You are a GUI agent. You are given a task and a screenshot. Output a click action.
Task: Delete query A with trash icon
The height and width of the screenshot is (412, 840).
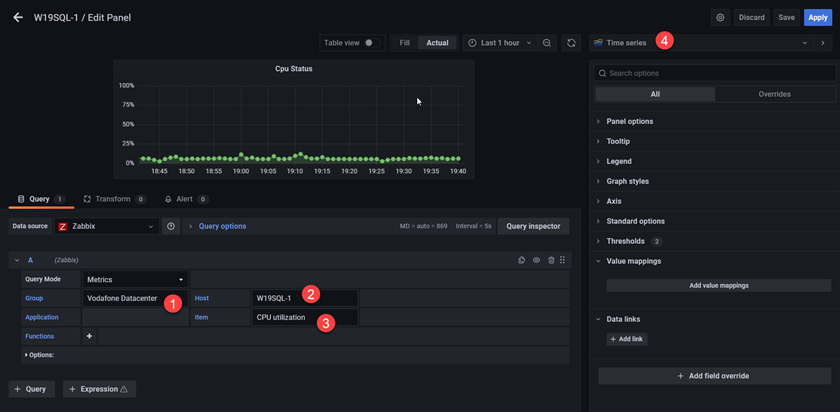[550, 260]
